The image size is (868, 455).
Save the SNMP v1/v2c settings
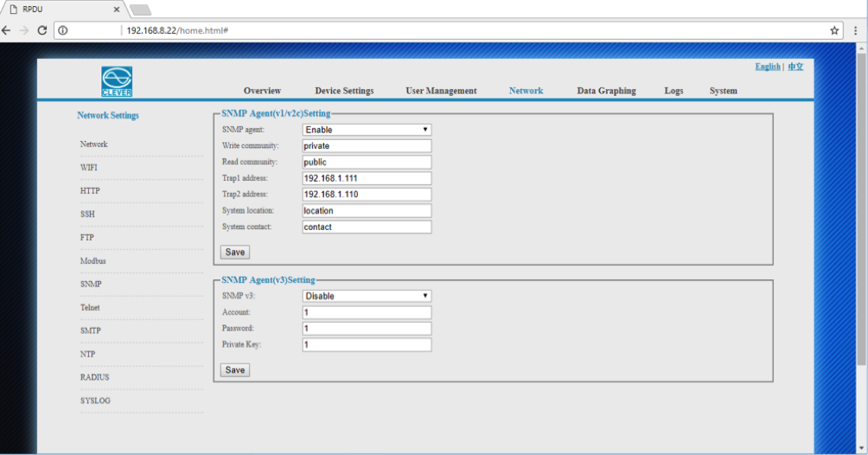234,253
